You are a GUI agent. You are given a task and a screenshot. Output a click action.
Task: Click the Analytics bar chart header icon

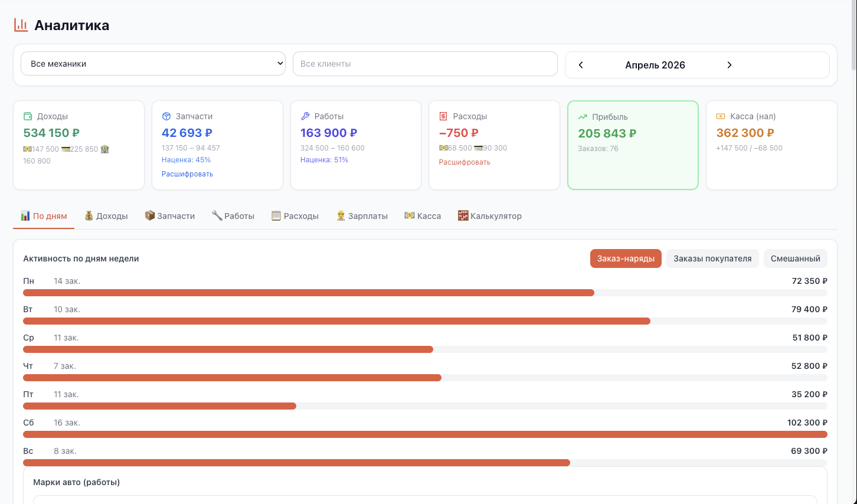tap(21, 25)
